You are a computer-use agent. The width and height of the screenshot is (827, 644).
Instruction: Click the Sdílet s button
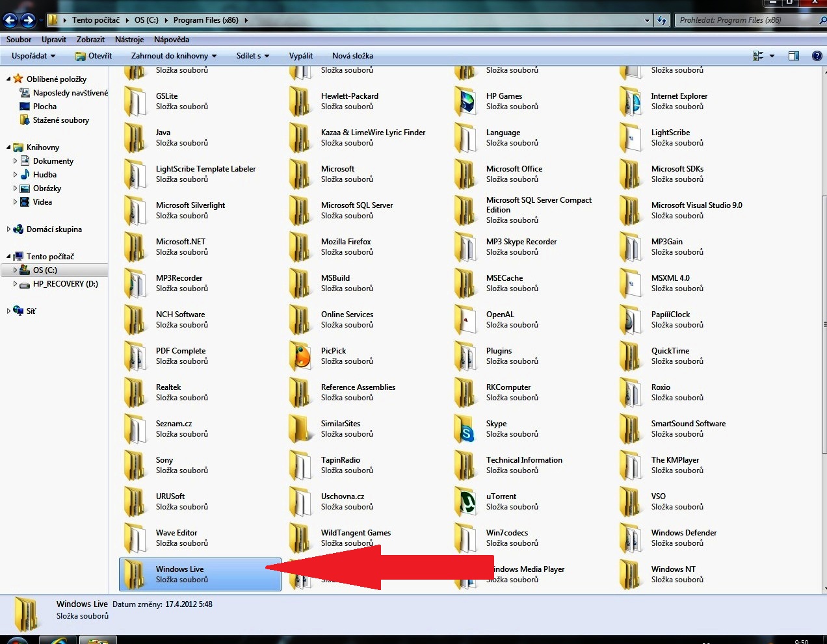coord(252,56)
